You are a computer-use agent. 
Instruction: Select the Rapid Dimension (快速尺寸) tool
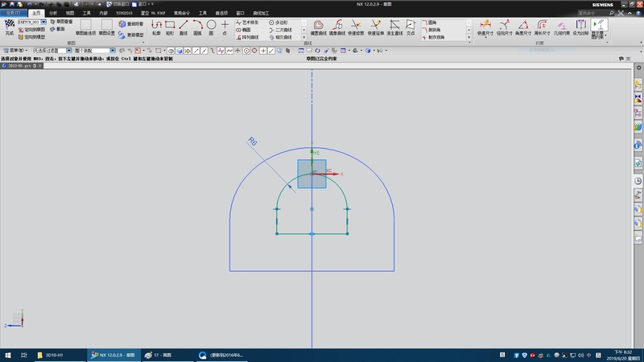point(485,27)
